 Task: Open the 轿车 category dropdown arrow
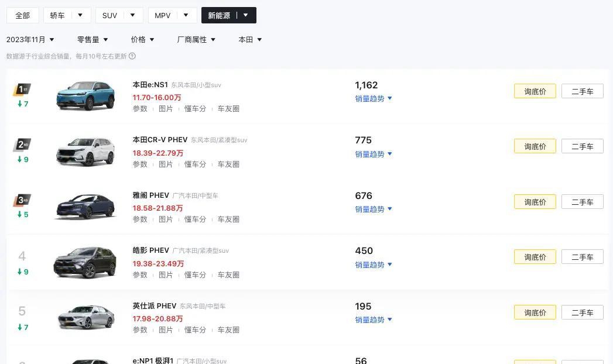80,15
